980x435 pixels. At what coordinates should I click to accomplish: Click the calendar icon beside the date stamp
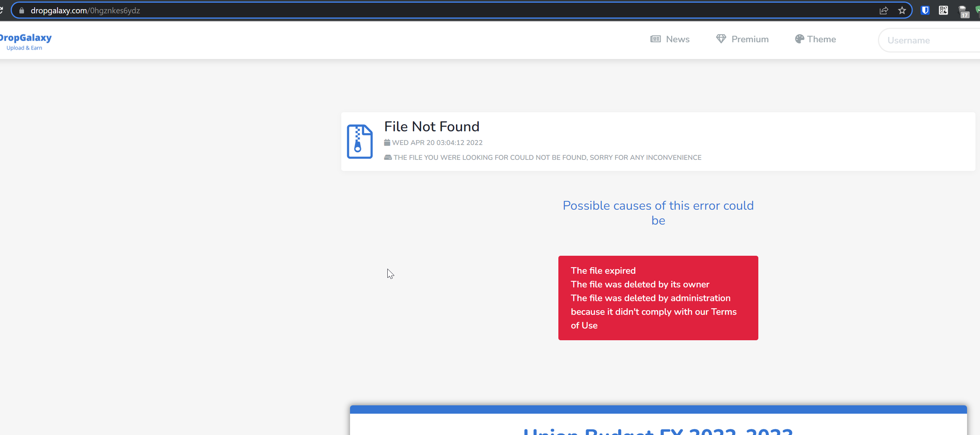click(387, 143)
